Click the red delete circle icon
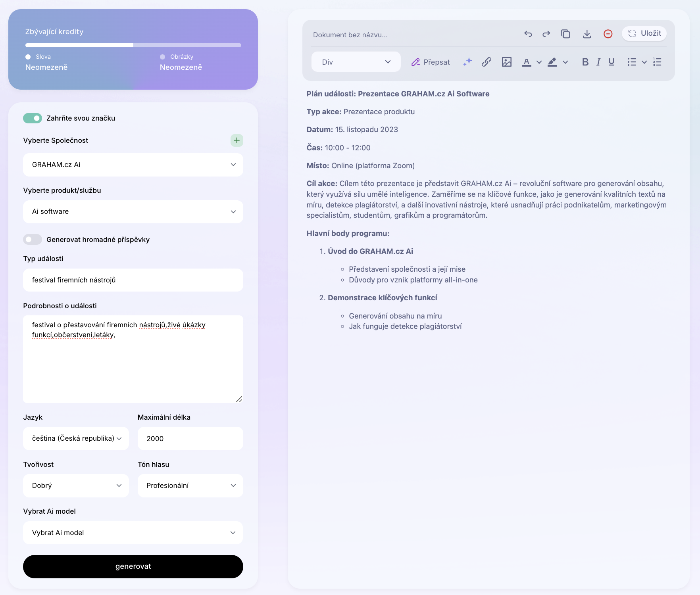 (608, 34)
